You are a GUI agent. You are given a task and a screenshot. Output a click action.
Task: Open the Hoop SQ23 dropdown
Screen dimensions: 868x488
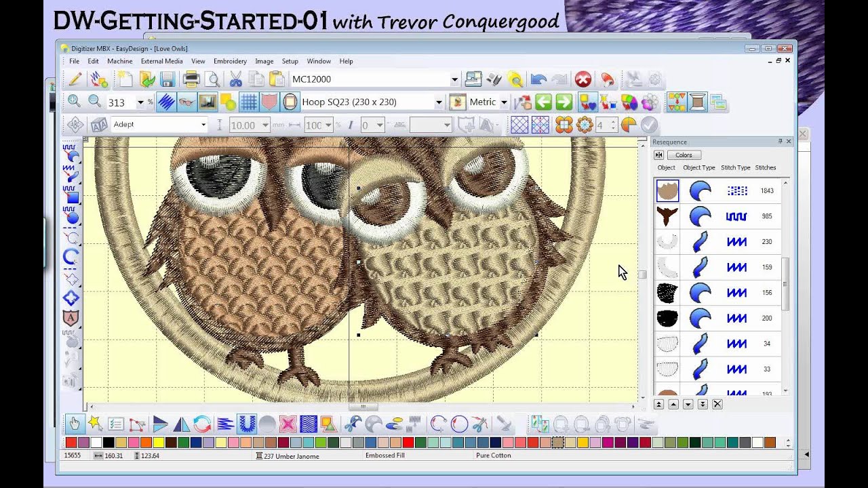[439, 102]
